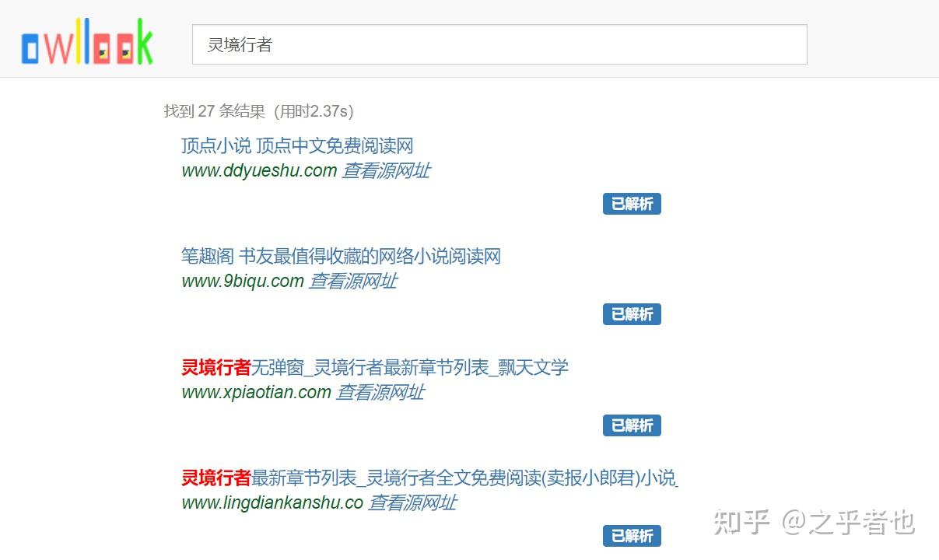Click the 已解析 button for 笔趣阁
This screenshot has height=560, width=939.
(632, 314)
